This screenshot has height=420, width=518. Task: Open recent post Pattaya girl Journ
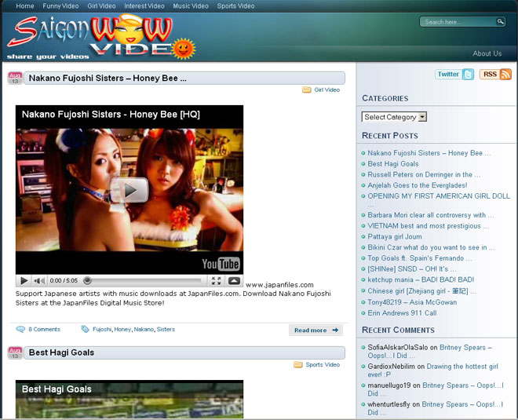(x=395, y=236)
